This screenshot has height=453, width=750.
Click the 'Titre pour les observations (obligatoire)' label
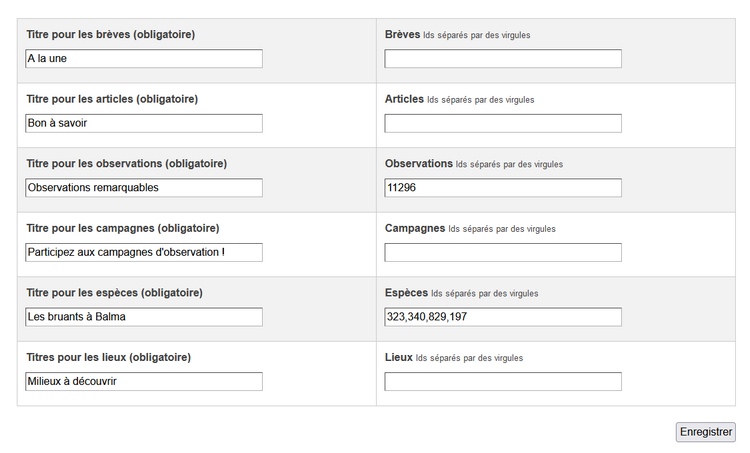[x=126, y=163]
